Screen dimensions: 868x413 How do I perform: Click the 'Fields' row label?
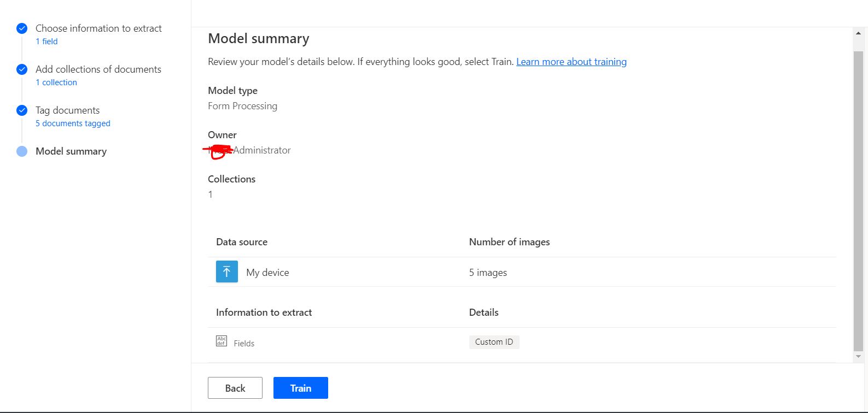[244, 344]
